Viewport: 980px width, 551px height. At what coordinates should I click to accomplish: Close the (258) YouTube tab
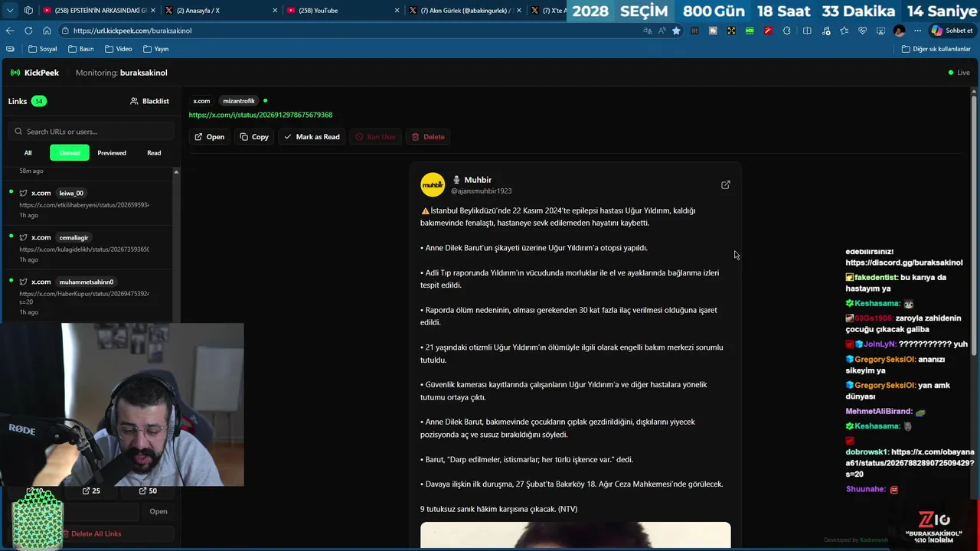(x=397, y=11)
